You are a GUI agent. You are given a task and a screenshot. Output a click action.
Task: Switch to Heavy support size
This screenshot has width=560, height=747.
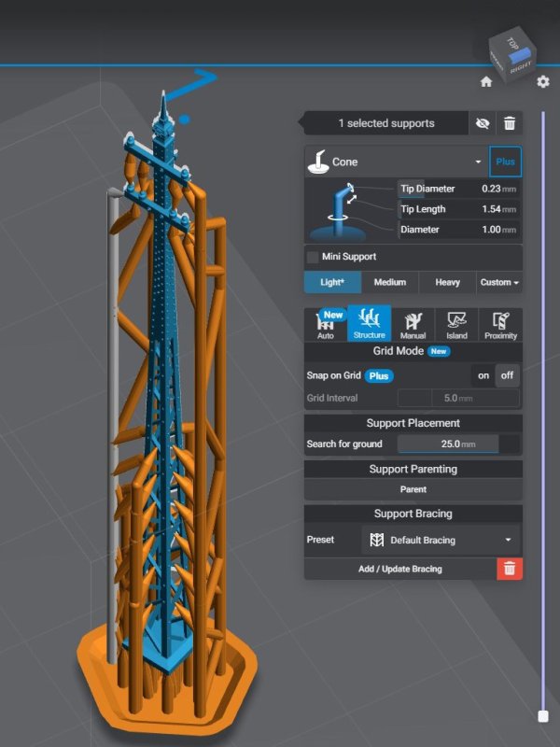[x=447, y=283]
